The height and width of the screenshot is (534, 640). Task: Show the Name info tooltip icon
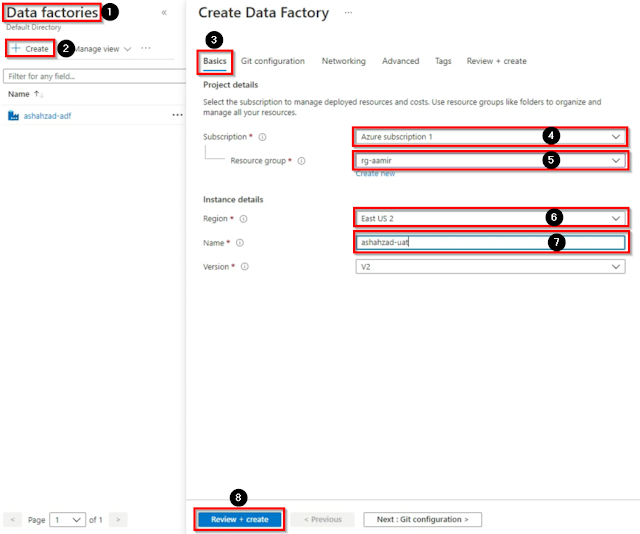[x=240, y=243]
